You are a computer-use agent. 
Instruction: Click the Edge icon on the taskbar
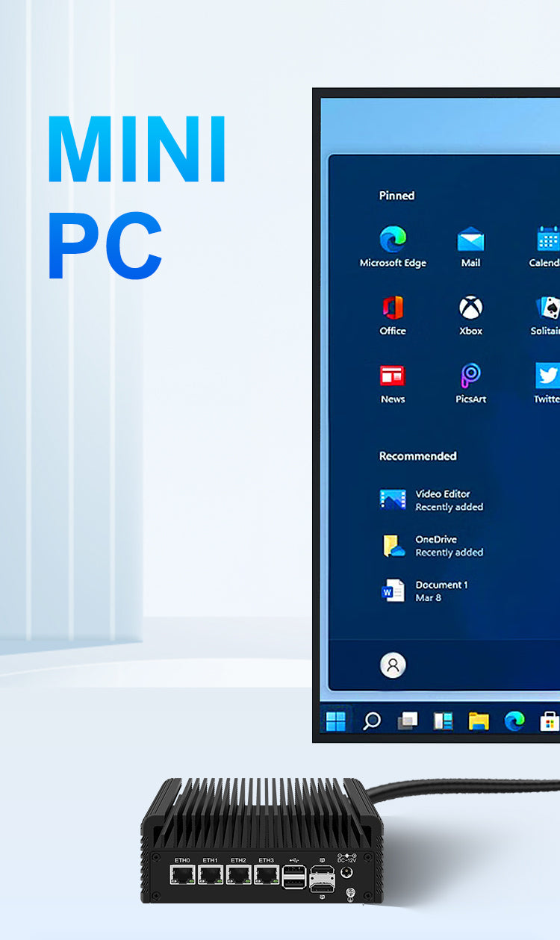514,720
